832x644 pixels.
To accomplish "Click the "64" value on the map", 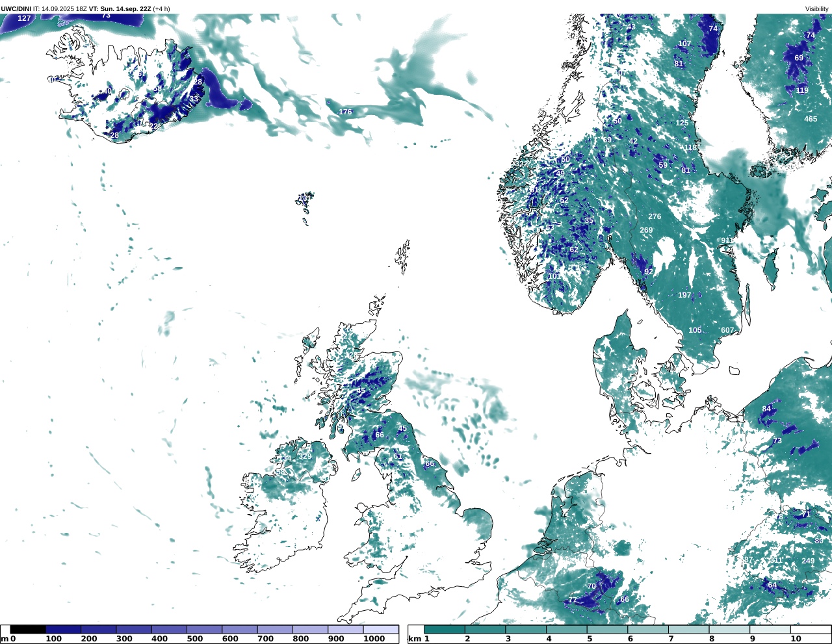I will click(772, 585).
